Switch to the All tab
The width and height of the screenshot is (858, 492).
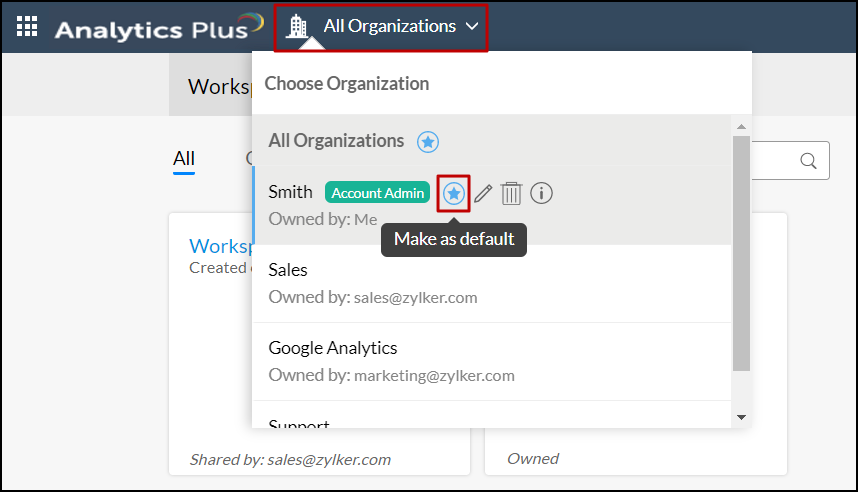[x=184, y=158]
